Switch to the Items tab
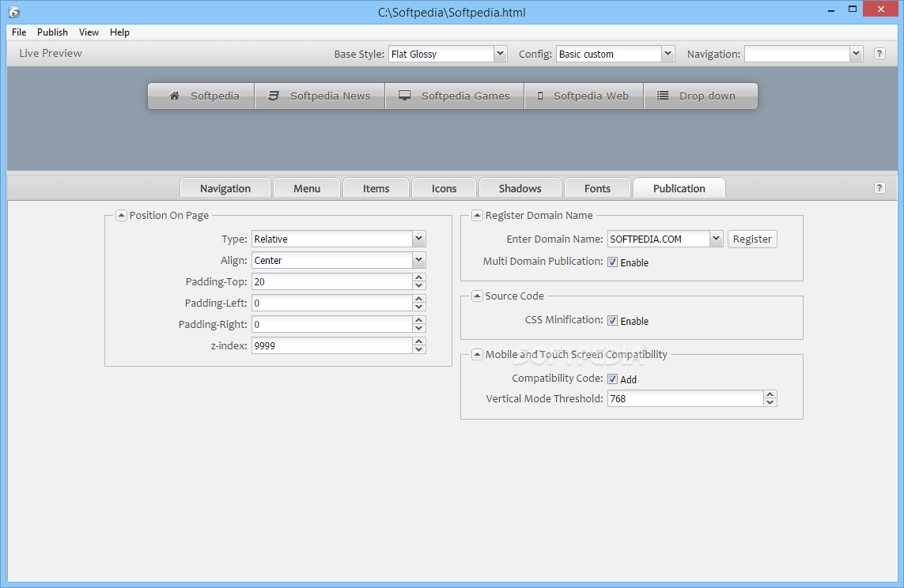The width and height of the screenshot is (904, 588). (376, 188)
